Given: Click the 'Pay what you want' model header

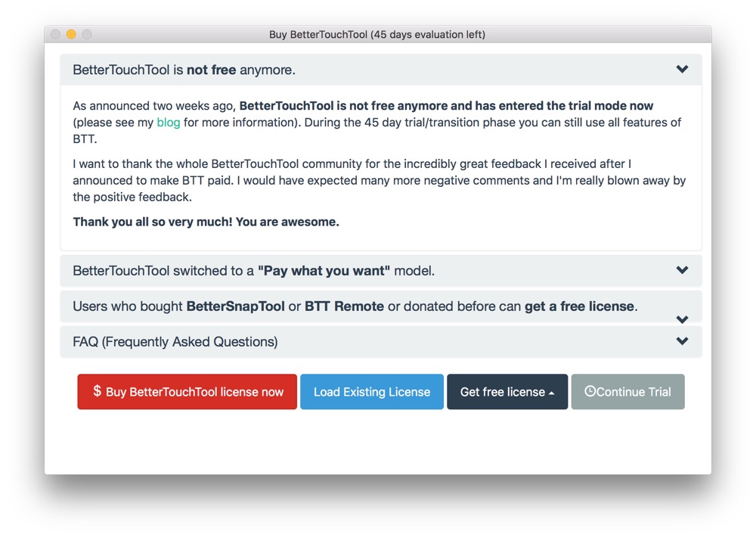Looking at the screenshot, I should [381, 271].
